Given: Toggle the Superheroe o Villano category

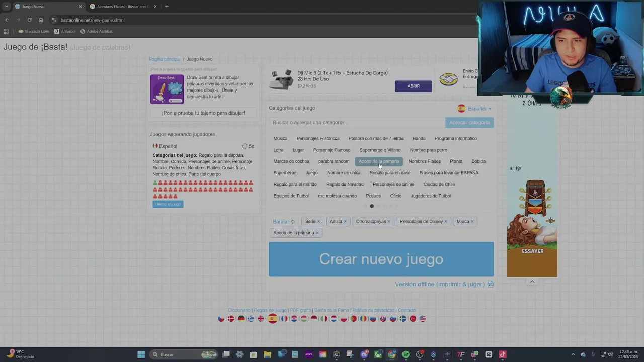Looking at the screenshot, I should [x=380, y=150].
